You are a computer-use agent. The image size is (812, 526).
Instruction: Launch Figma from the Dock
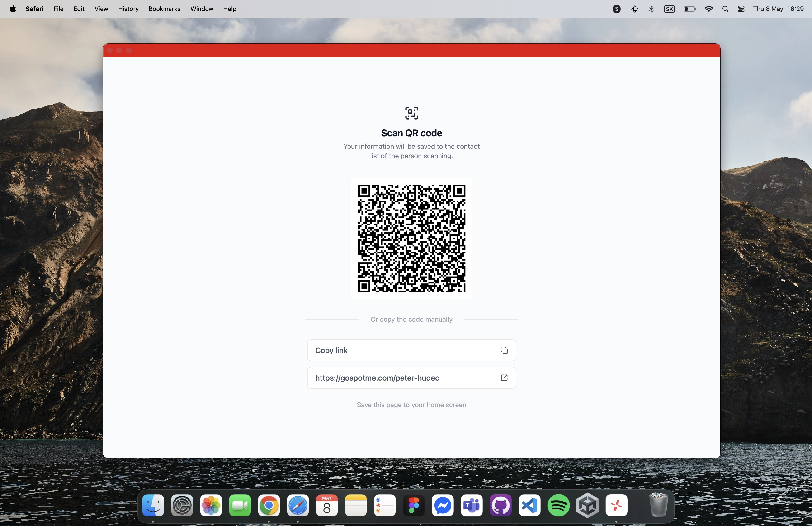tap(414, 505)
